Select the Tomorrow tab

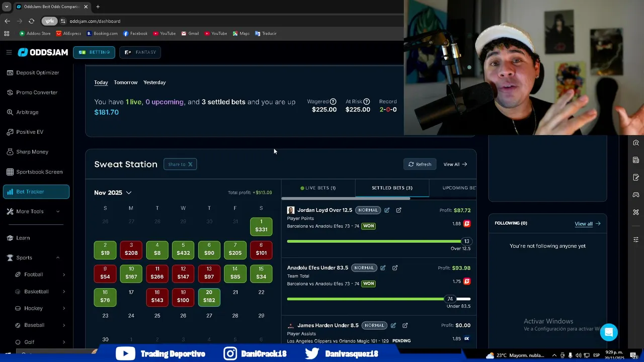pyautogui.click(x=126, y=82)
